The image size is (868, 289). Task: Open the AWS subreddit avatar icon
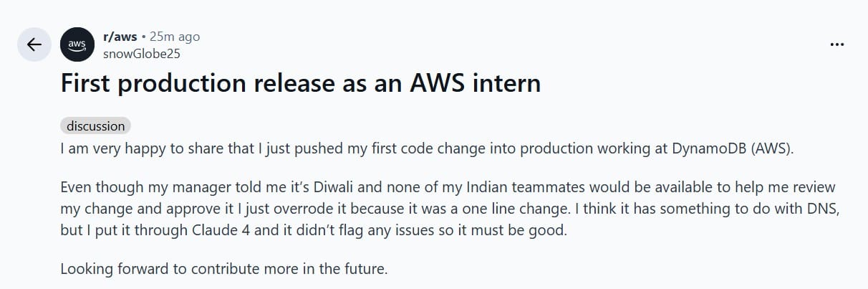77,44
